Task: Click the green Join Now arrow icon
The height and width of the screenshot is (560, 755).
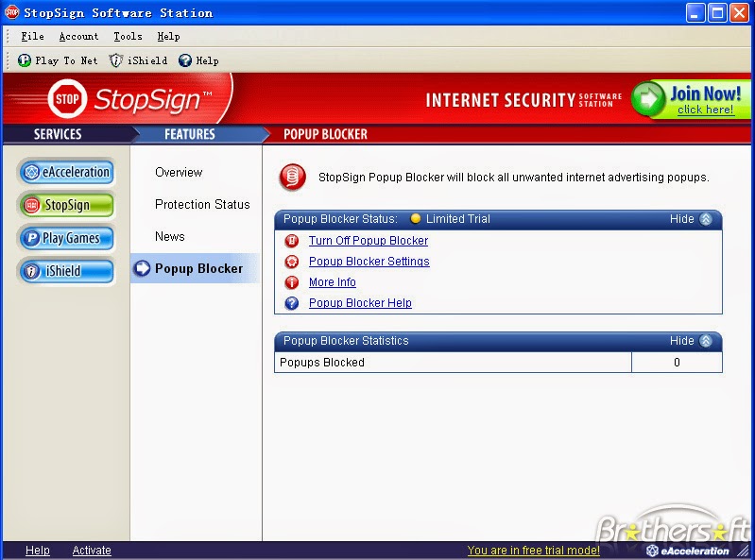Action: click(648, 98)
